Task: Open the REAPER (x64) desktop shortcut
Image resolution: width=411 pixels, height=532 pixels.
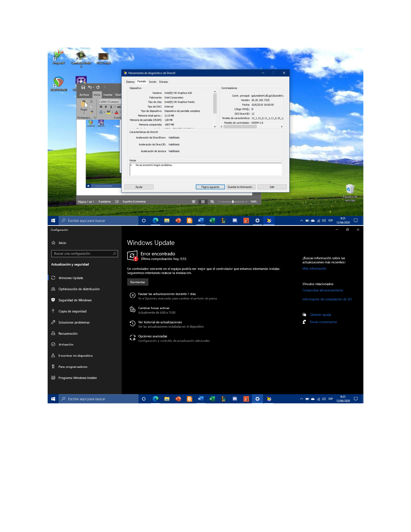Action: pyautogui.click(x=59, y=84)
